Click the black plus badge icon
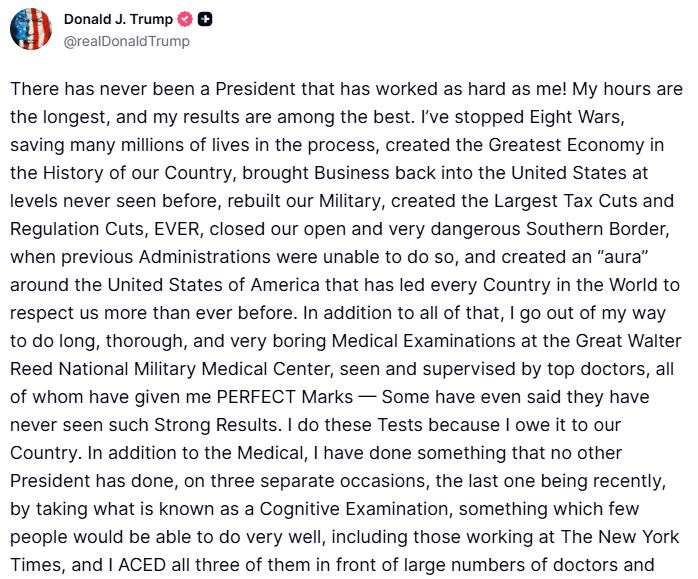Screen dimensions: 698x579 point(205,20)
